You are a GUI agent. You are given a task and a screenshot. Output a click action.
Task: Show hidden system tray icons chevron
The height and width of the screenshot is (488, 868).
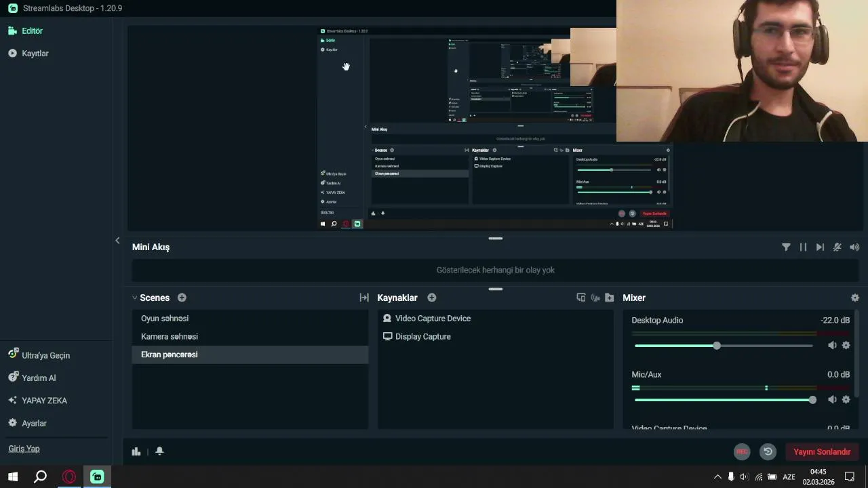click(717, 477)
